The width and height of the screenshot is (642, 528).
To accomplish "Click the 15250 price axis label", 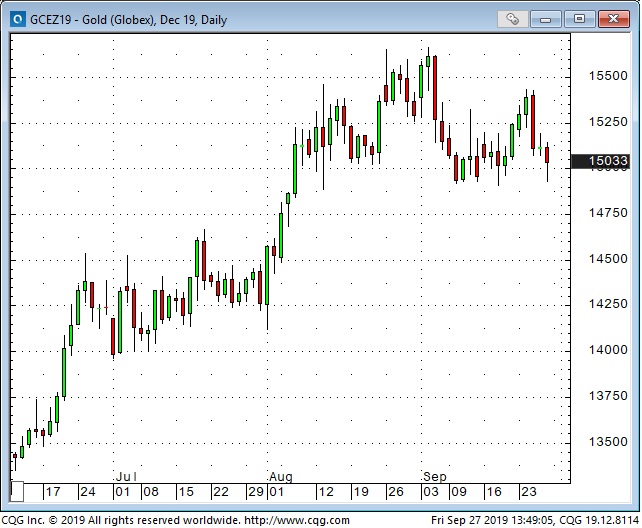I will click(608, 122).
